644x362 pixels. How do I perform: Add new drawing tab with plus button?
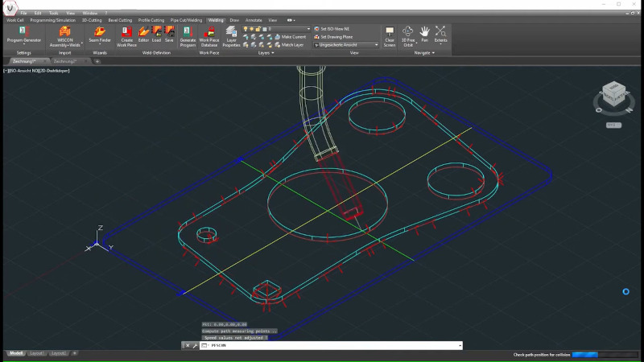(x=97, y=61)
